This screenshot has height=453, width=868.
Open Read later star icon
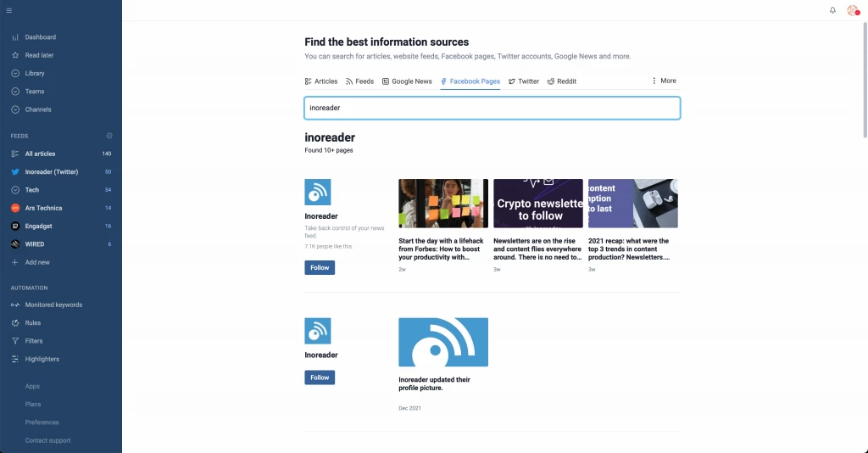pyautogui.click(x=15, y=55)
